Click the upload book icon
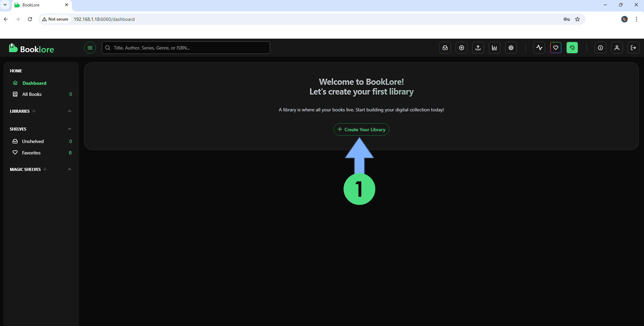This screenshot has width=644, height=326. pos(478,48)
